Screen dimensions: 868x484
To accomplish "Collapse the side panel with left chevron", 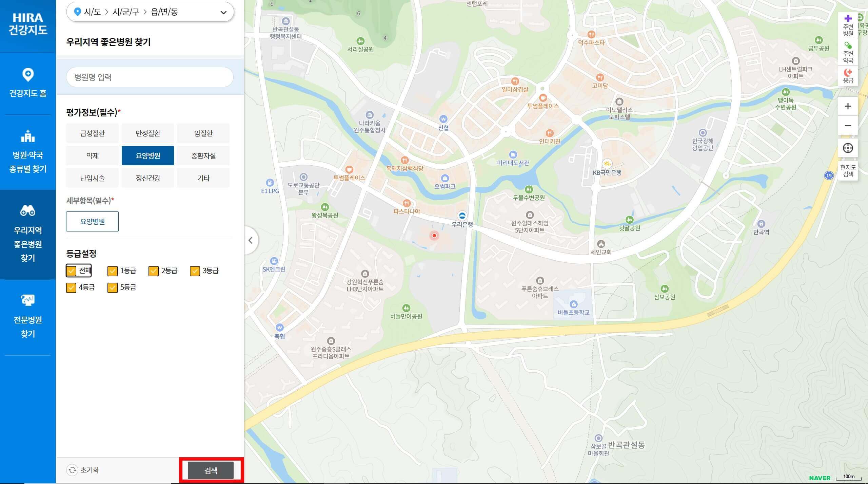I will [251, 240].
